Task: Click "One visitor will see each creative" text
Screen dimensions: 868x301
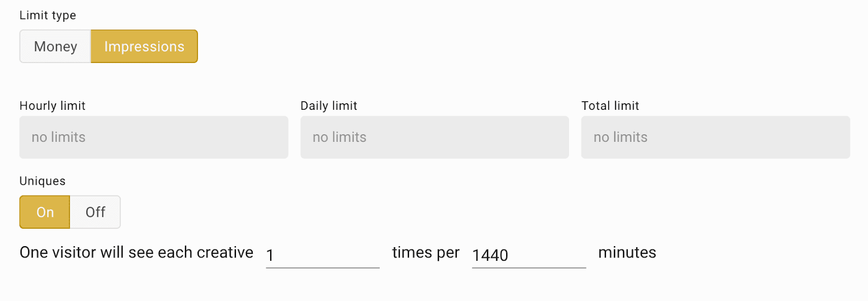Action: (136, 253)
